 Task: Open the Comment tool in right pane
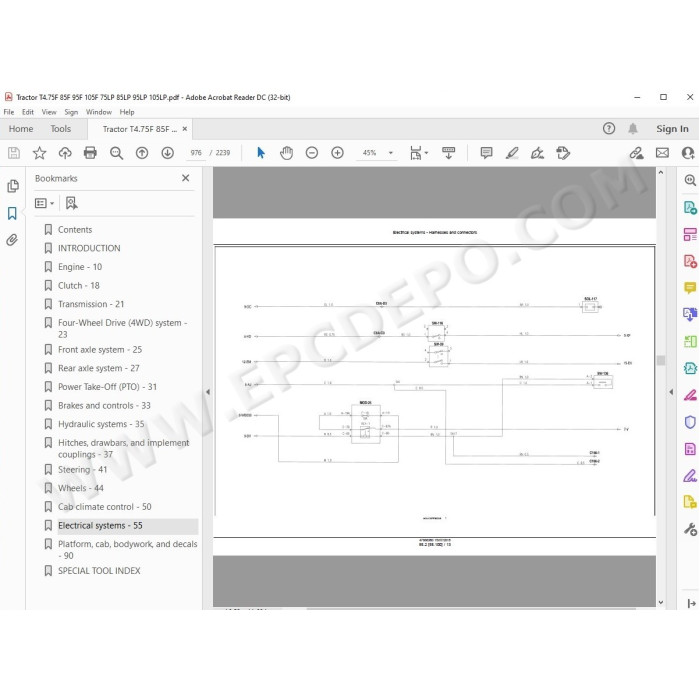pyautogui.click(x=690, y=288)
